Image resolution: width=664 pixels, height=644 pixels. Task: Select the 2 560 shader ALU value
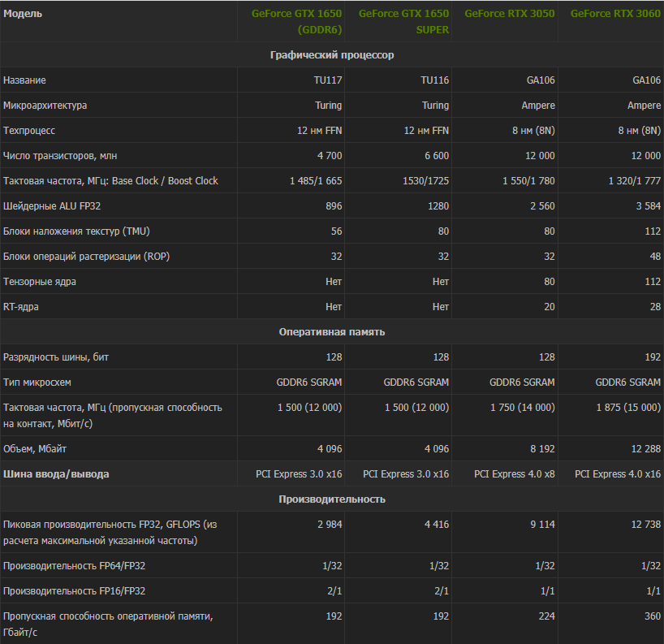(x=542, y=206)
